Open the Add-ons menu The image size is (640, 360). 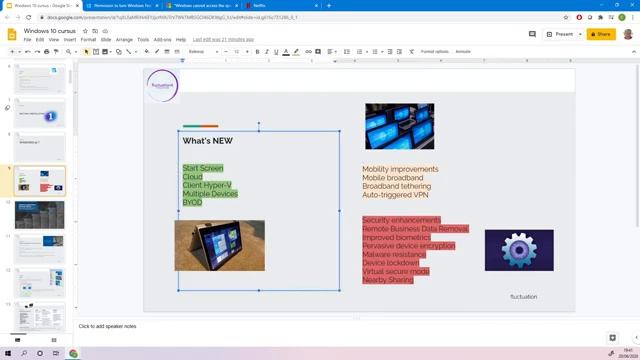coord(162,40)
